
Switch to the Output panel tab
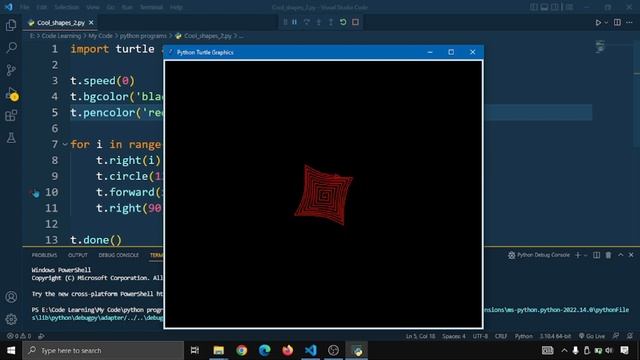78,255
